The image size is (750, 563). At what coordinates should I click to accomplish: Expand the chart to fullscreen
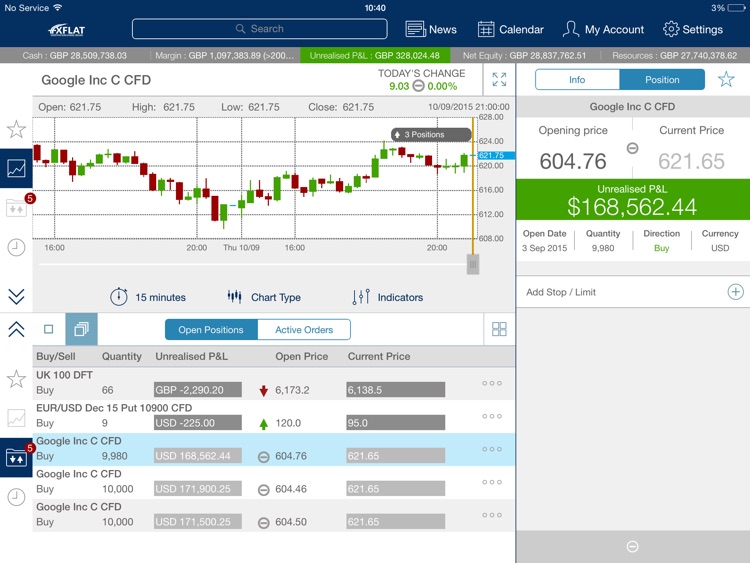[499, 80]
